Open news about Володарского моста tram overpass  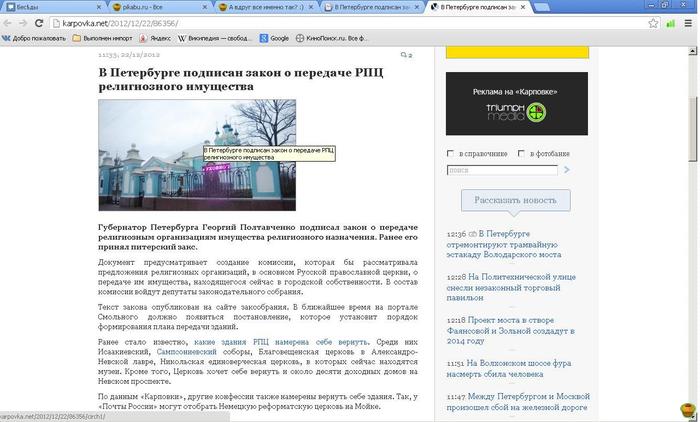pyautogui.click(x=504, y=244)
